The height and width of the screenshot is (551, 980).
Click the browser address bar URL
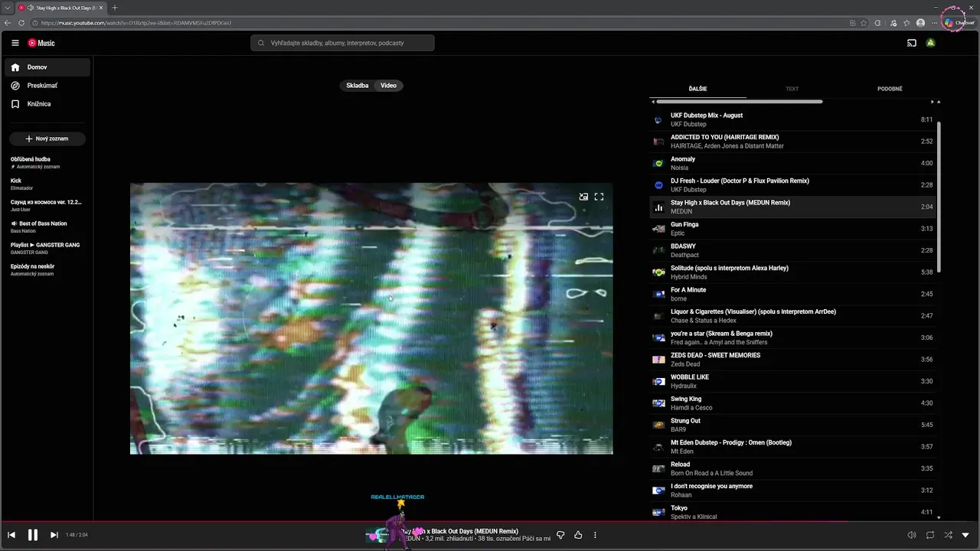(x=136, y=23)
